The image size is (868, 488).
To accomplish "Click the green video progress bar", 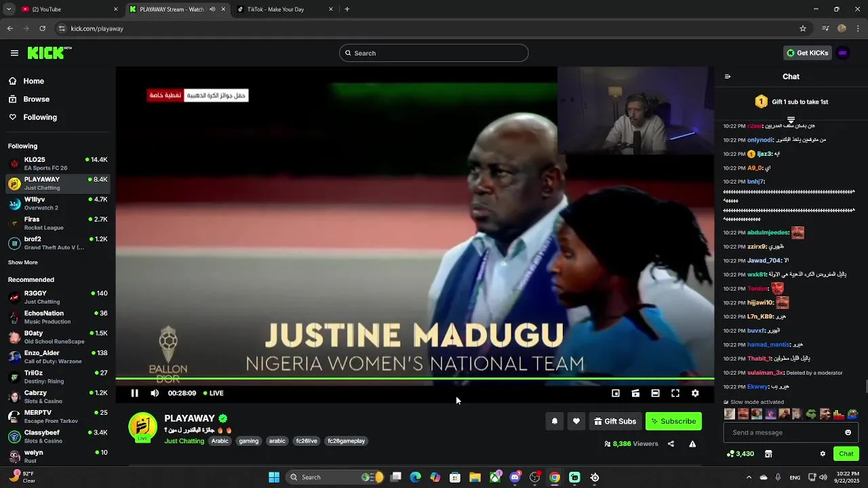I will tap(414, 379).
